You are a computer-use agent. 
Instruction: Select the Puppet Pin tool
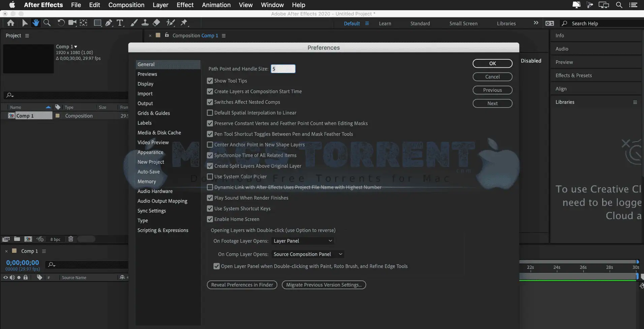(184, 23)
